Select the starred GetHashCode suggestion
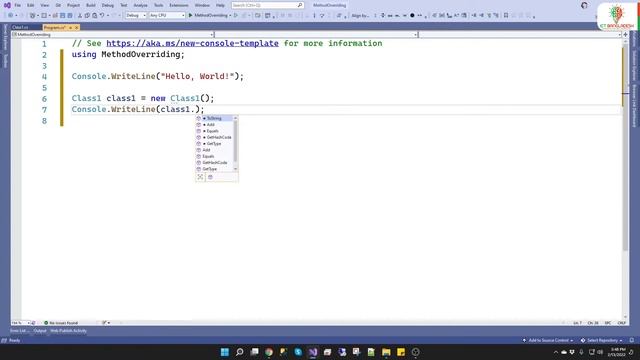Image resolution: width=640 pixels, height=360 pixels. pos(214,138)
